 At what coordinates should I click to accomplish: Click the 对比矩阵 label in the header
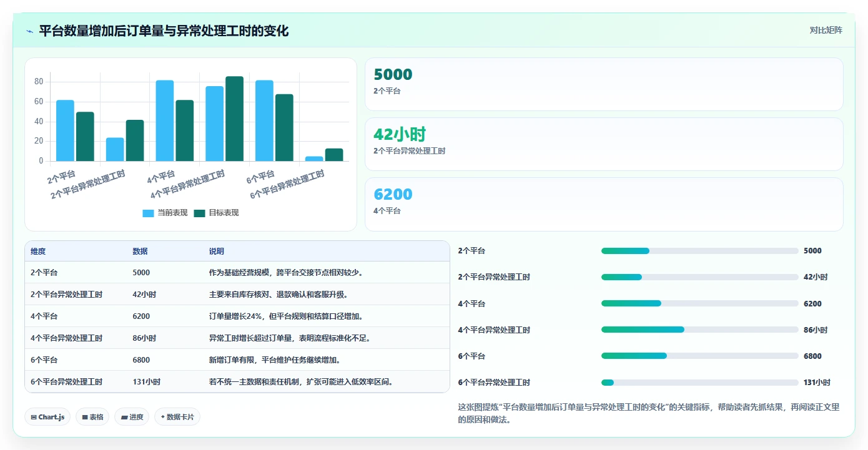(826, 30)
